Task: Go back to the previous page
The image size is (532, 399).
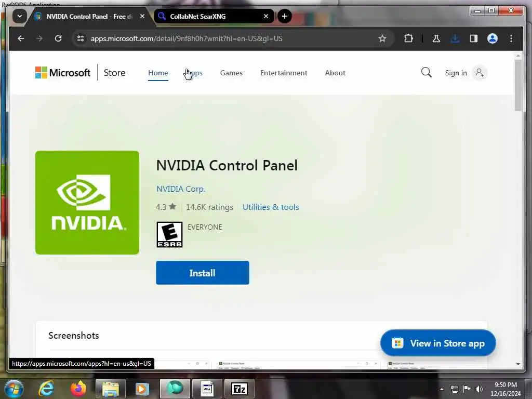Action: (x=21, y=38)
